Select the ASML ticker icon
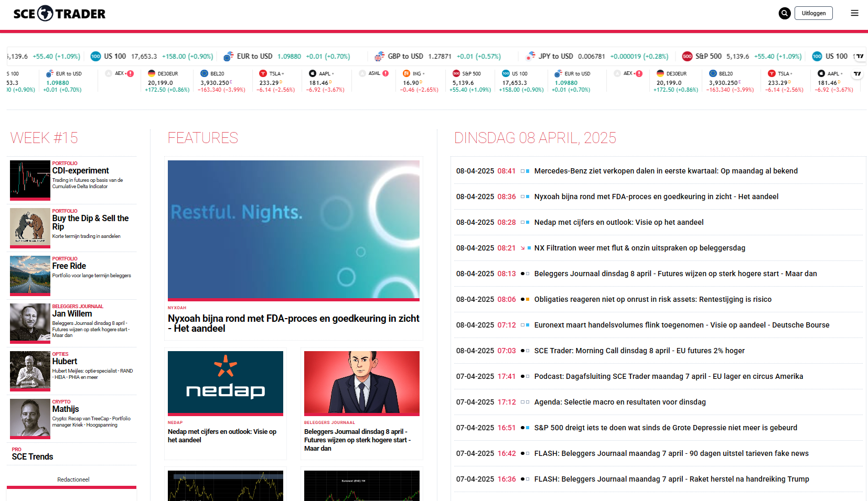 362,73
